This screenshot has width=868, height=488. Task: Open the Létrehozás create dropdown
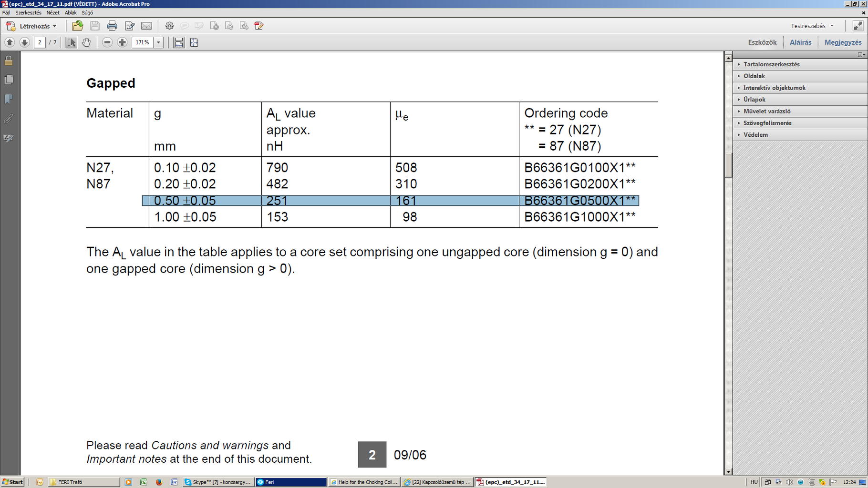coord(31,26)
